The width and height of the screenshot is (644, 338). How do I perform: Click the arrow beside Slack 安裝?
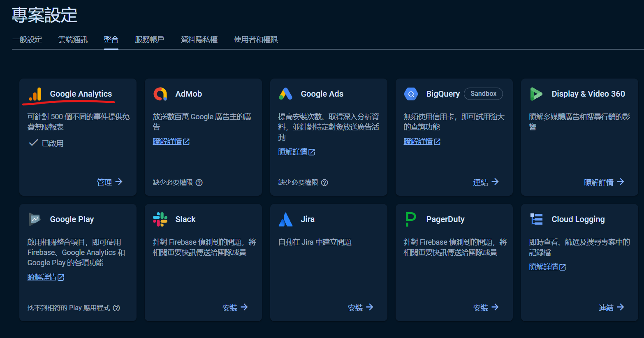[244, 307]
